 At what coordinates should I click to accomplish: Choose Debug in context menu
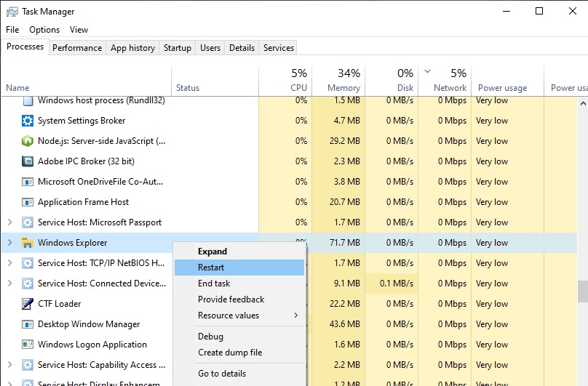coord(239,337)
